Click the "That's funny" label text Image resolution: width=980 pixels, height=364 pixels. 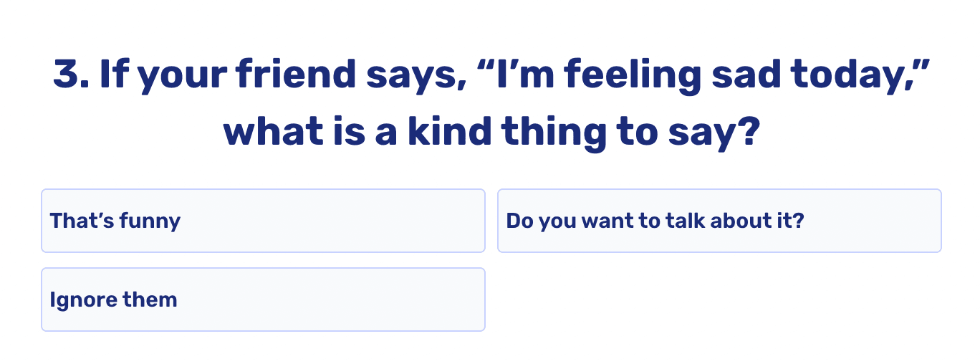coord(115,221)
